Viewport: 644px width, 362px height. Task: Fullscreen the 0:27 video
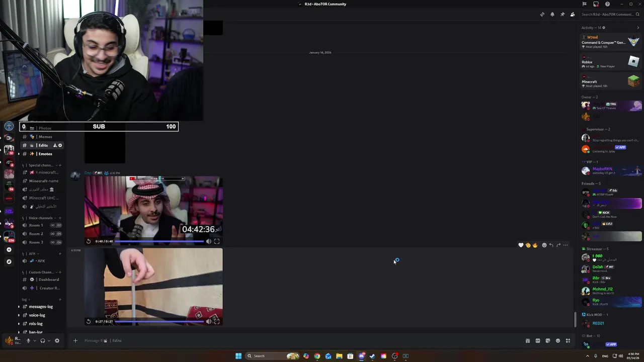point(217,321)
